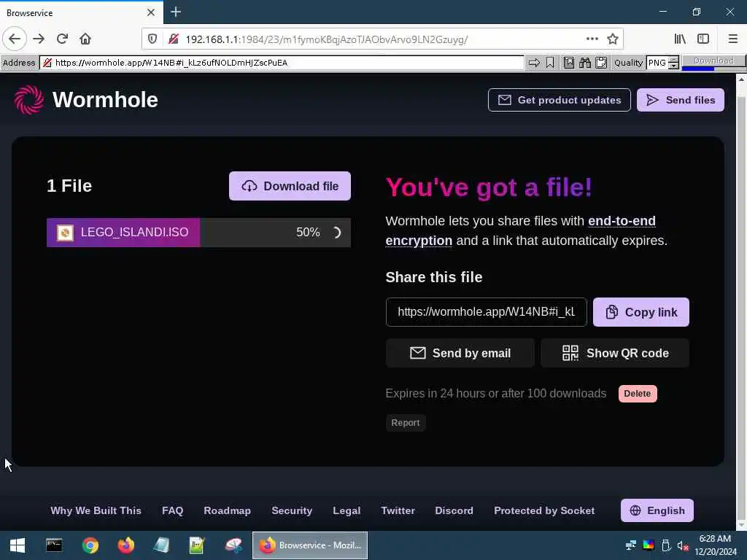Image resolution: width=747 pixels, height=560 pixels.
Task: Open the Firefox hamburger menu
Action: [x=733, y=39]
